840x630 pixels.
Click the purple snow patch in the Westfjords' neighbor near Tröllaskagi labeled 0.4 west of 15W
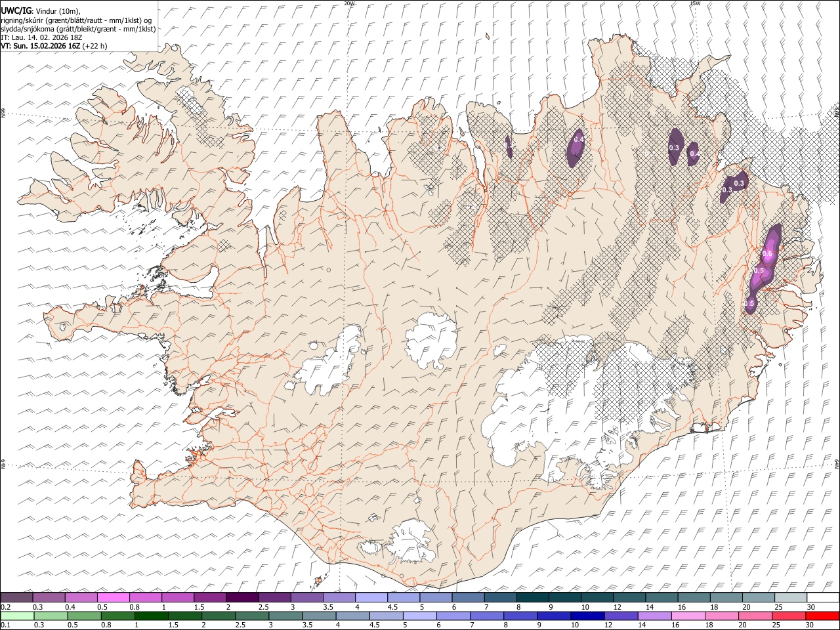click(576, 148)
